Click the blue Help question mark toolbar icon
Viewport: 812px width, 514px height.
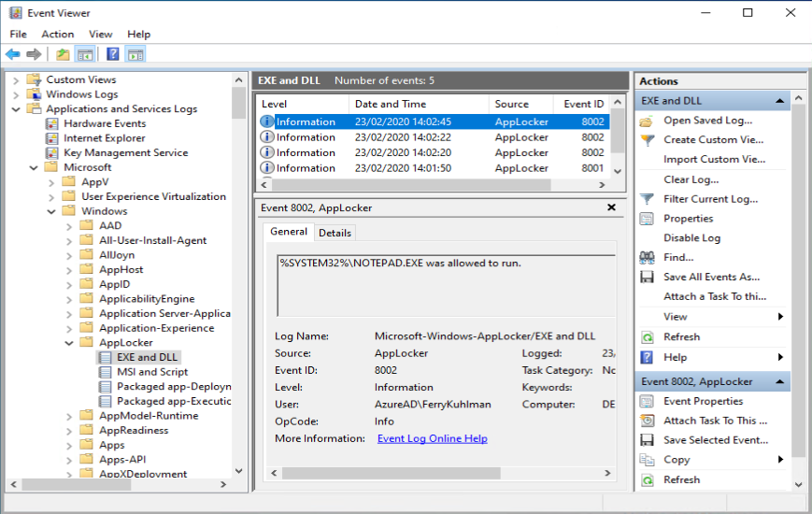(112, 54)
